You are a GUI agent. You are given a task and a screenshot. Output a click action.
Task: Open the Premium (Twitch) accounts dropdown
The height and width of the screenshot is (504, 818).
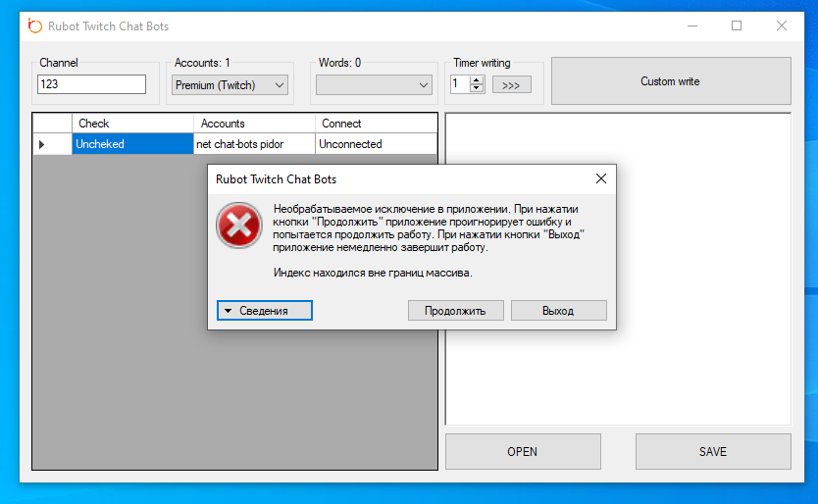pos(230,85)
